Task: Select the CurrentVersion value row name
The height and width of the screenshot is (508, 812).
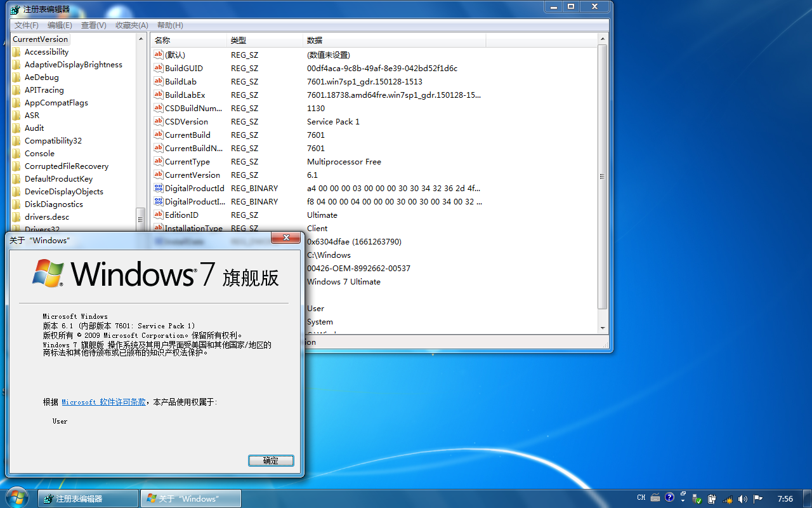Action: (x=193, y=175)
